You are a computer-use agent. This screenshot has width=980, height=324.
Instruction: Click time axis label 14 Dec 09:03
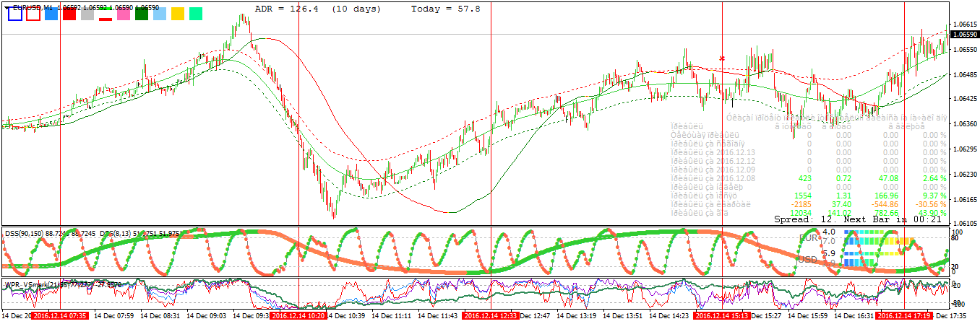(206, 316)
